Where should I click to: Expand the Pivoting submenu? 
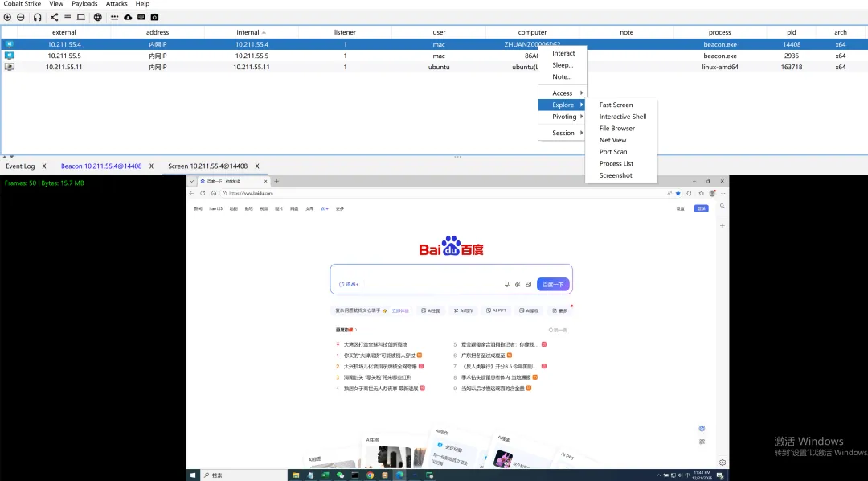click(563, 117)
